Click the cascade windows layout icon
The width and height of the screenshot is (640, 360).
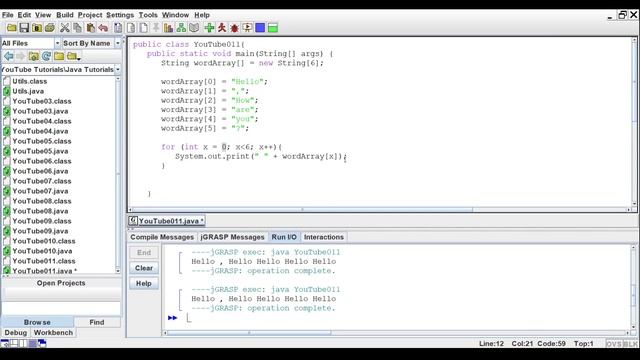42,343
